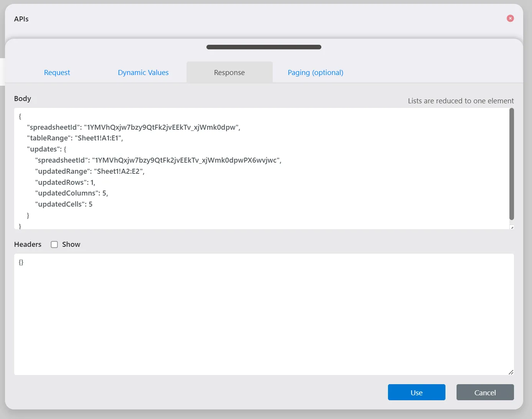
Task: Close the APIs dialog with red X
Action: [510, 18]
